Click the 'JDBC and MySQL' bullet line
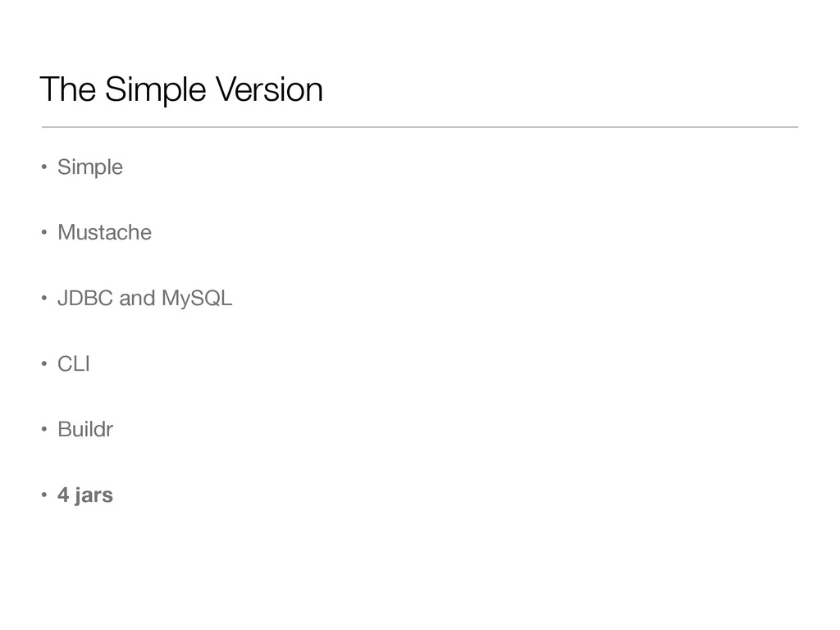 click(x=144, y=299)
